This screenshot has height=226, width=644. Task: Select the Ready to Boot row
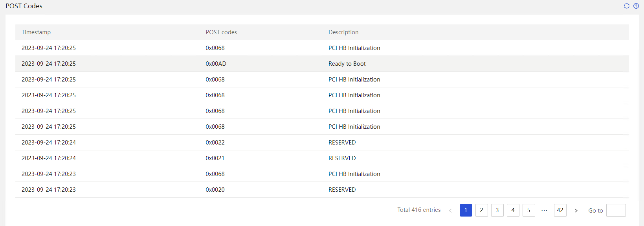point(322,64)
